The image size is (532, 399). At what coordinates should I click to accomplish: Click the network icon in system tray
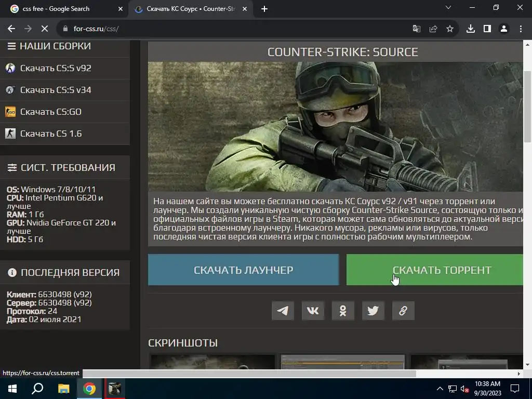tap(453, 389)
